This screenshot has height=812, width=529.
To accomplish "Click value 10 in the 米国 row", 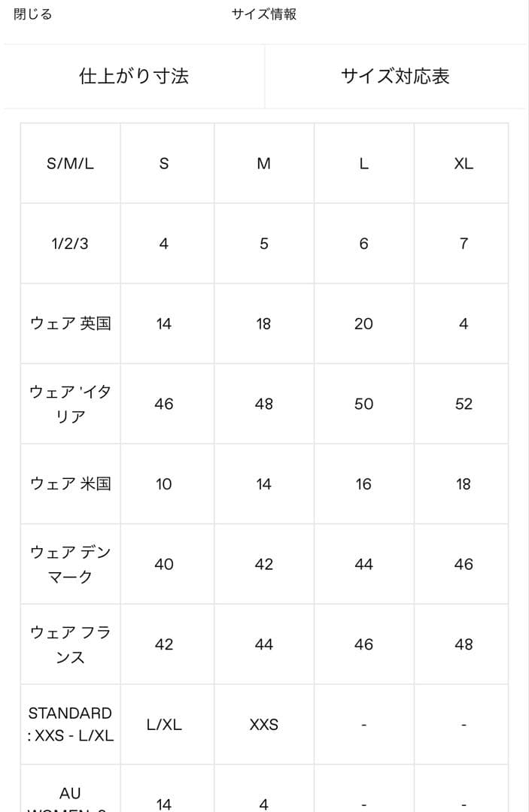I will coord(164,484).
